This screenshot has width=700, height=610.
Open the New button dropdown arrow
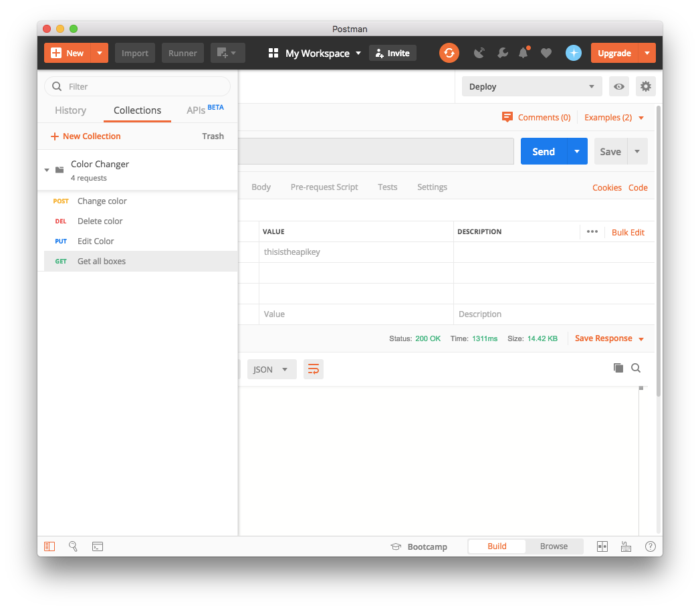coord(100,53)
